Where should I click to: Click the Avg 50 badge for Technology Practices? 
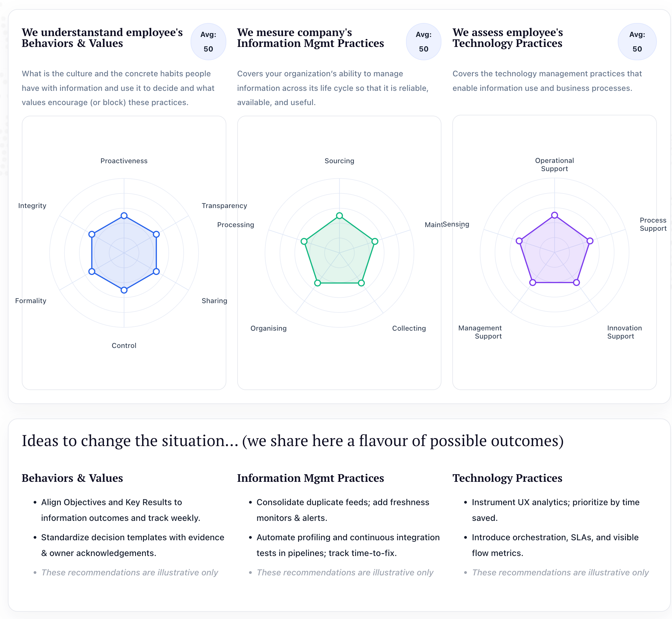(637, 42)
